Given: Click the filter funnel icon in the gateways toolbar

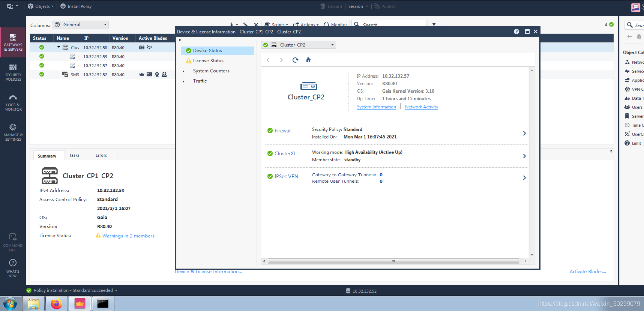Looking at the screenshot, I should tap(434, 25).
